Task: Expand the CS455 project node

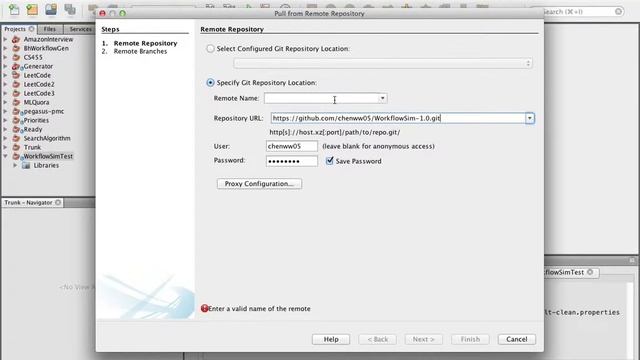Action: pyautogui.click(x=5, y=58)
